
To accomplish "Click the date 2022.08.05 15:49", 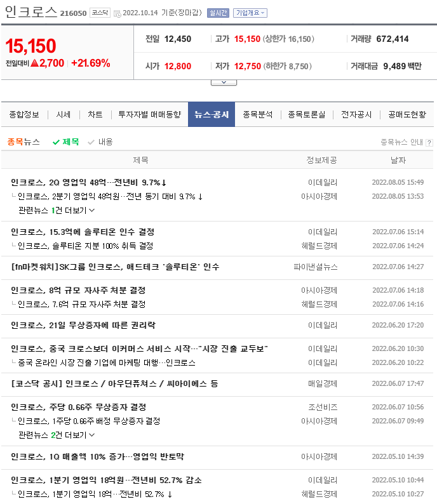I will click(x=398, y=182).
